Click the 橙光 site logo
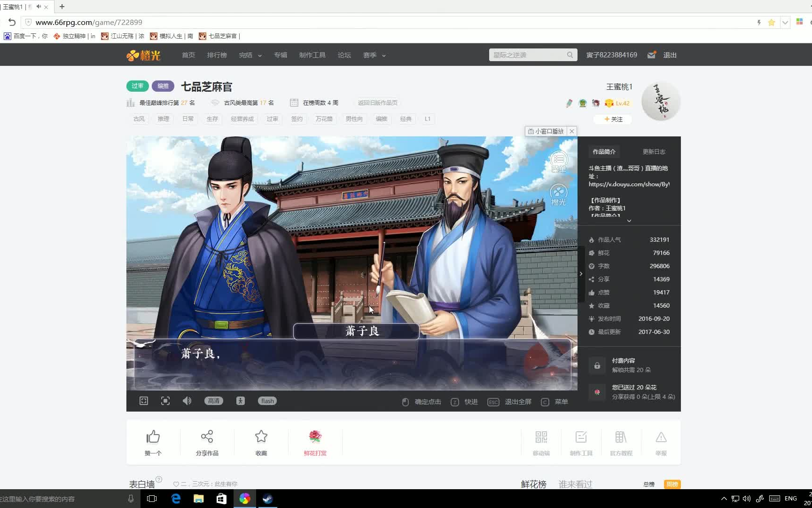This screenshot has height=508, width=812. (x=144, y=56)
